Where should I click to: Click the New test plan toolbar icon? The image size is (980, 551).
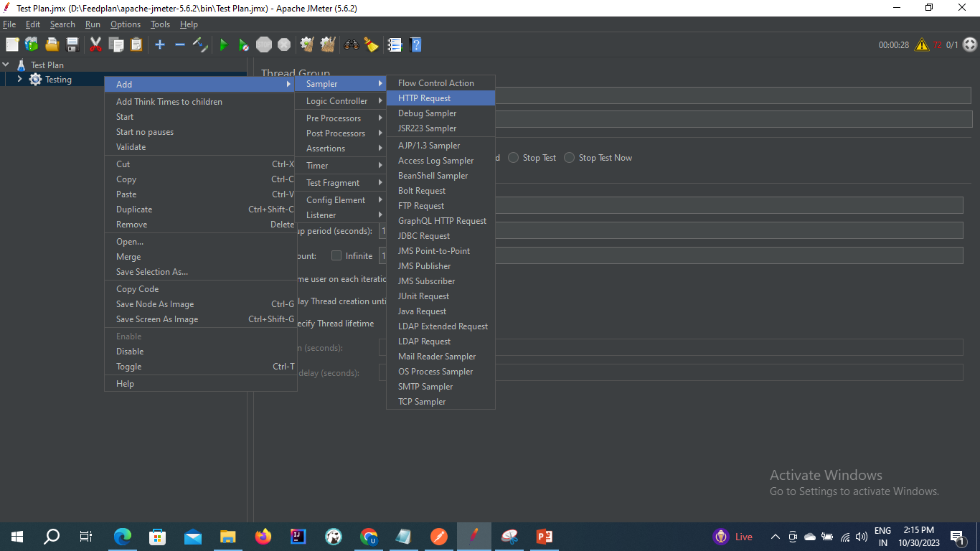(12, 44)
